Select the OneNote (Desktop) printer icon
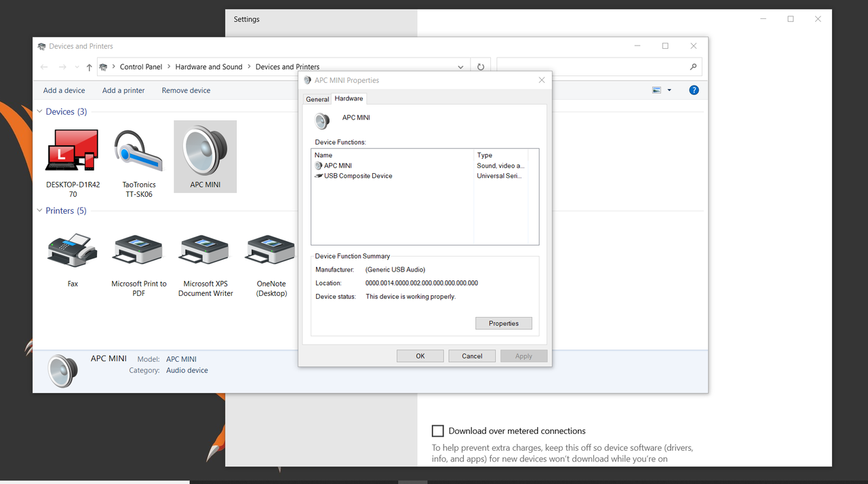868x484 pixels. click(x=271, y=250)
